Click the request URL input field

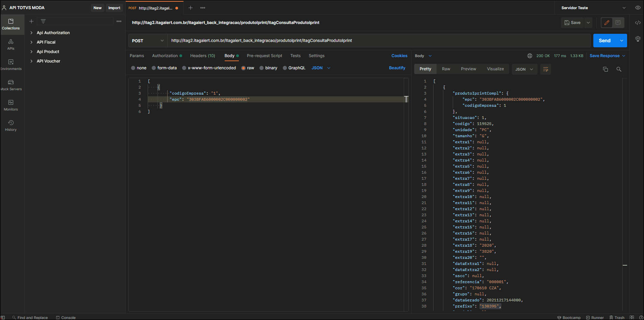click(378, 41)
